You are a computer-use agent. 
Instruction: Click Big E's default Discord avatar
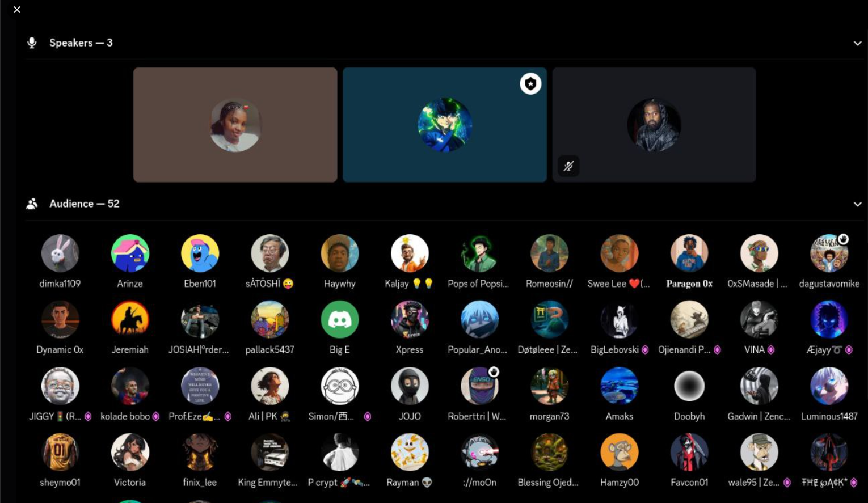pyautogui.click(x=340, y=320)
